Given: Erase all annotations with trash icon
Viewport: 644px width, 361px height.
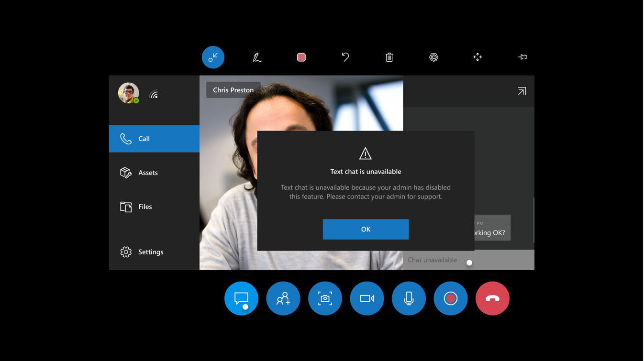Looking at the screenshot, I should (389, 57).
